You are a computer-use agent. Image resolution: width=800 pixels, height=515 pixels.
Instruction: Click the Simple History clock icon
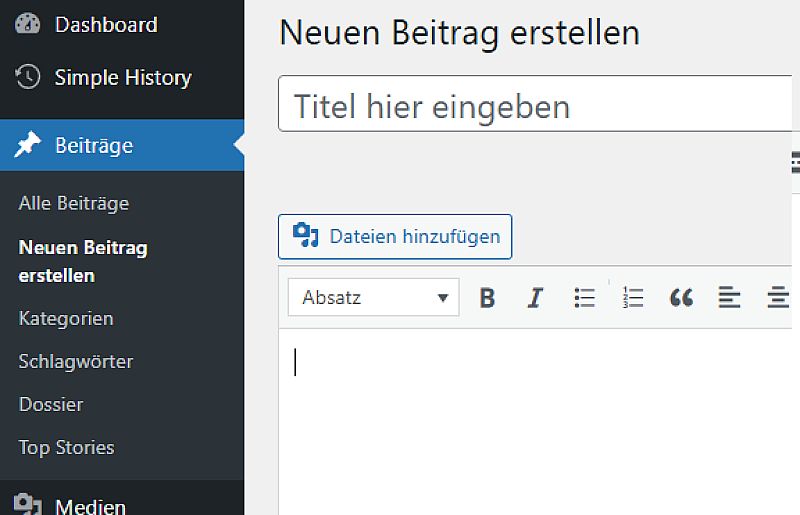[28, 77]
